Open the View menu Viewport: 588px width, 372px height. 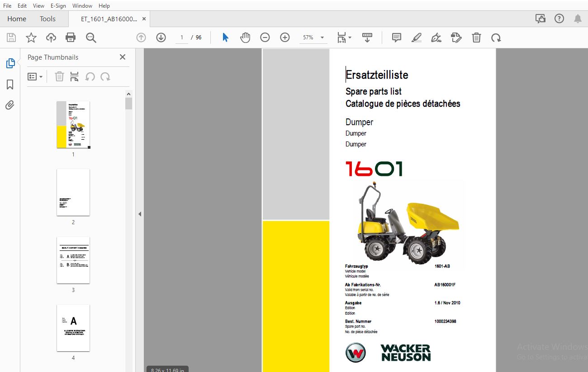coord(39,6)
